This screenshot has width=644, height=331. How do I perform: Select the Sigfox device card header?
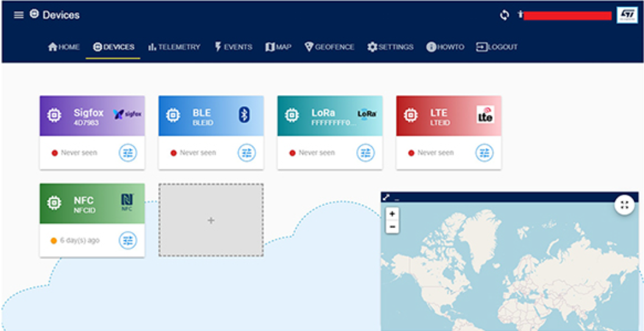point(92,115)
